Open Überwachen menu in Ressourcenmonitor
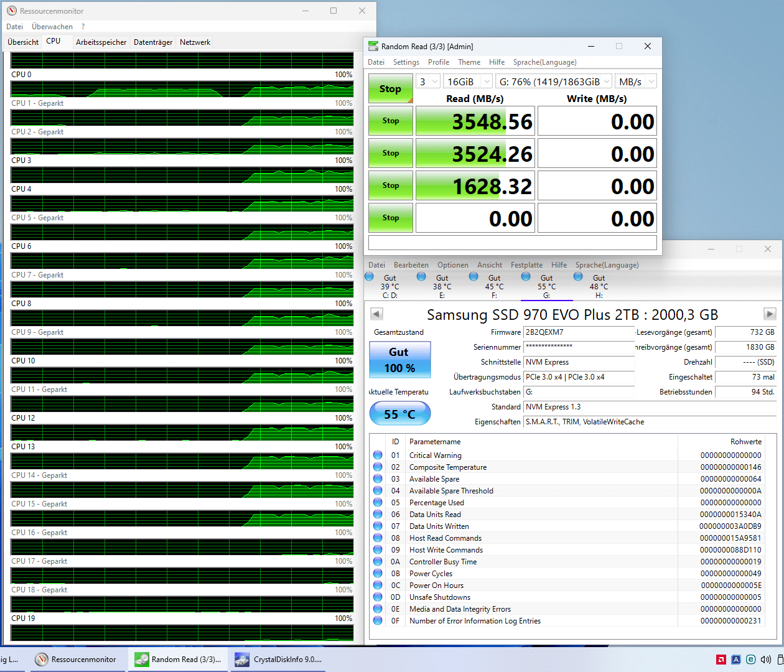784x672 pixels. point(52,27)
